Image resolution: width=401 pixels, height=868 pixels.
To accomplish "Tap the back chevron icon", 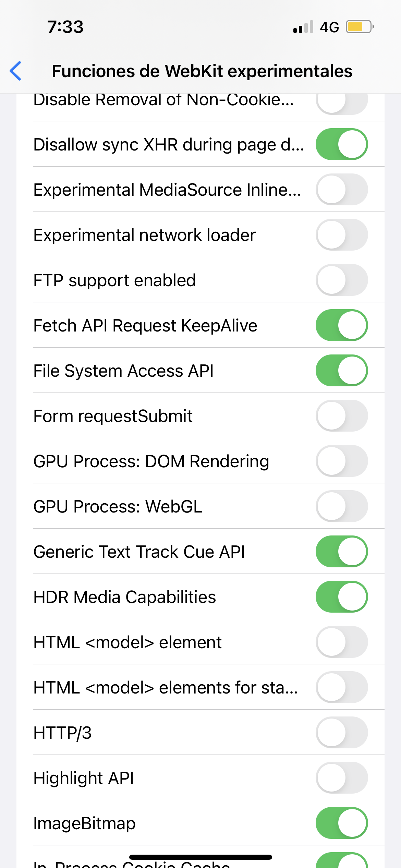I will tap(16, 71).
